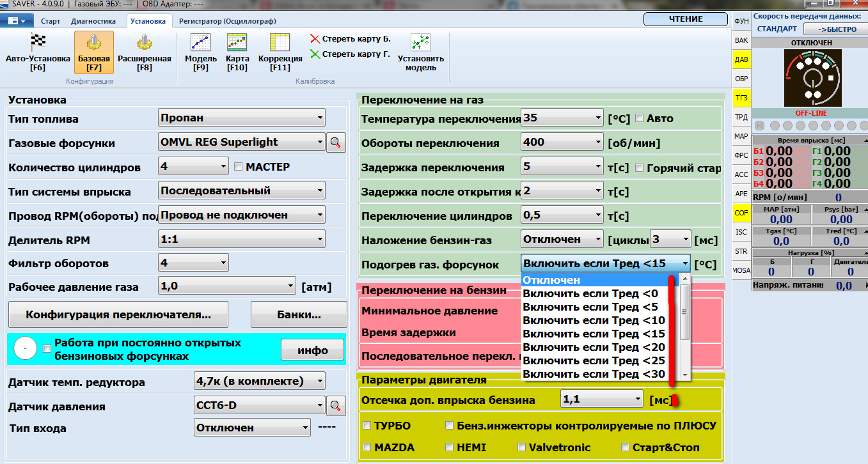
Task: Open Тип системы впрыска Последовательный dropdown
Action: coord(241,190)
